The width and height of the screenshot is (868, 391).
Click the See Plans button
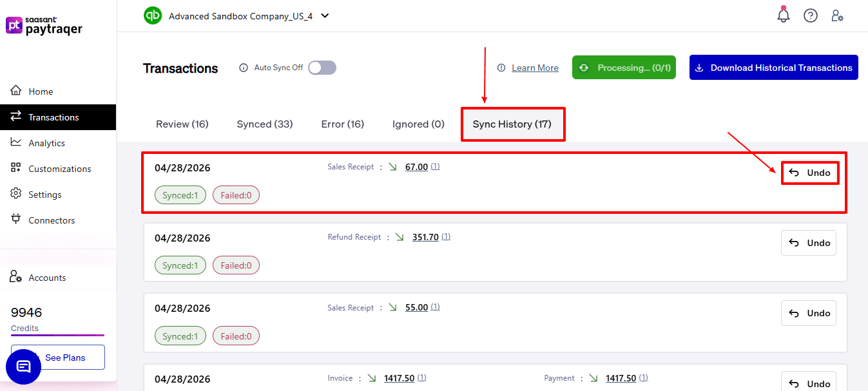pos(65,357)
